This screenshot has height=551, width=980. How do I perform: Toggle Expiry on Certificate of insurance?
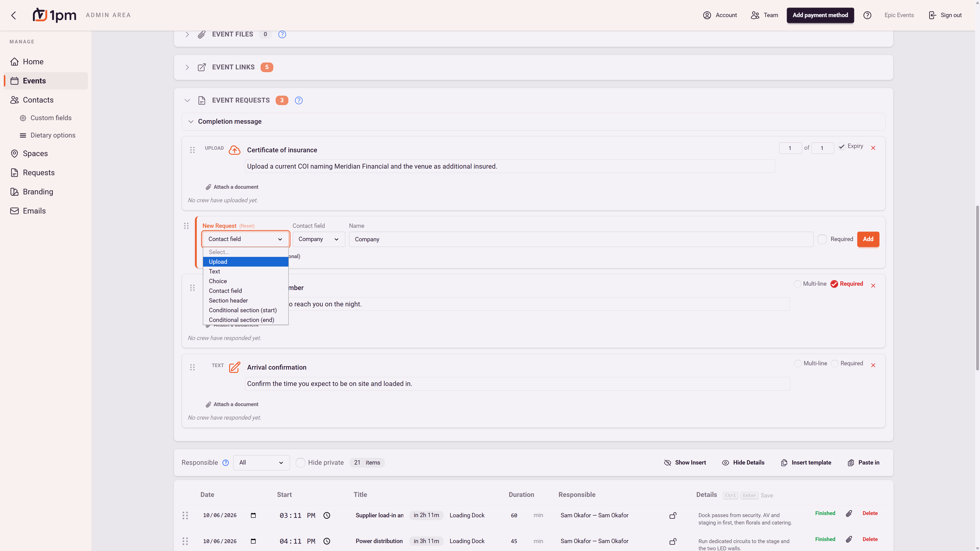pyautogui.click(x=841, y=146)
